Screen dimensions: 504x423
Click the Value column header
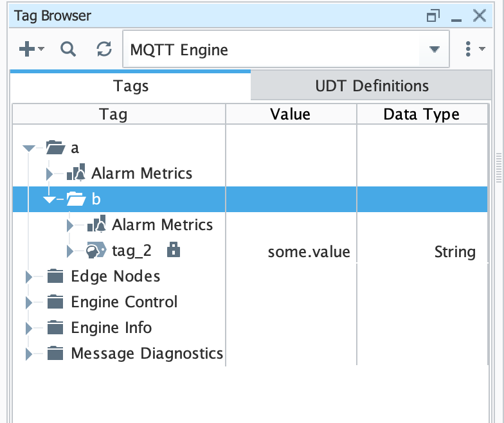(290, 114)
